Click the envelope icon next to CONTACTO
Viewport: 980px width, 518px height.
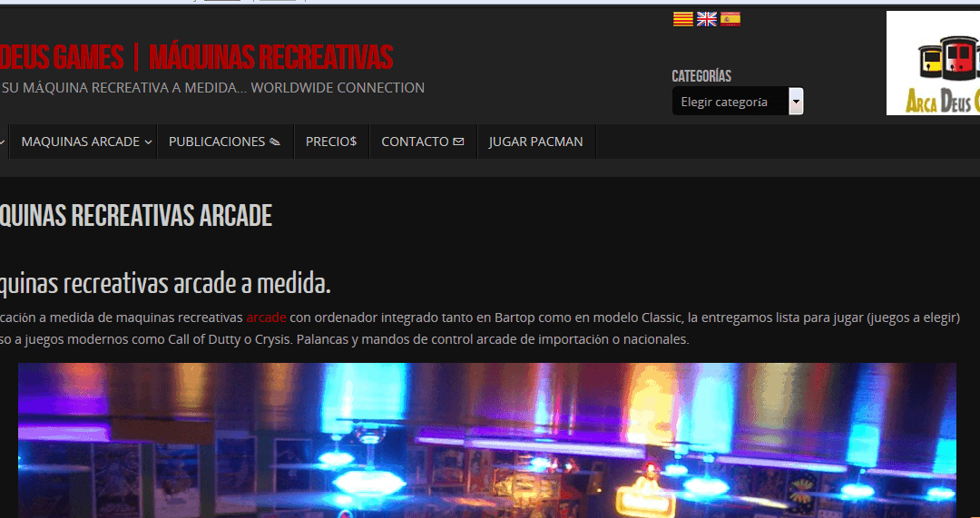point(458,142)
